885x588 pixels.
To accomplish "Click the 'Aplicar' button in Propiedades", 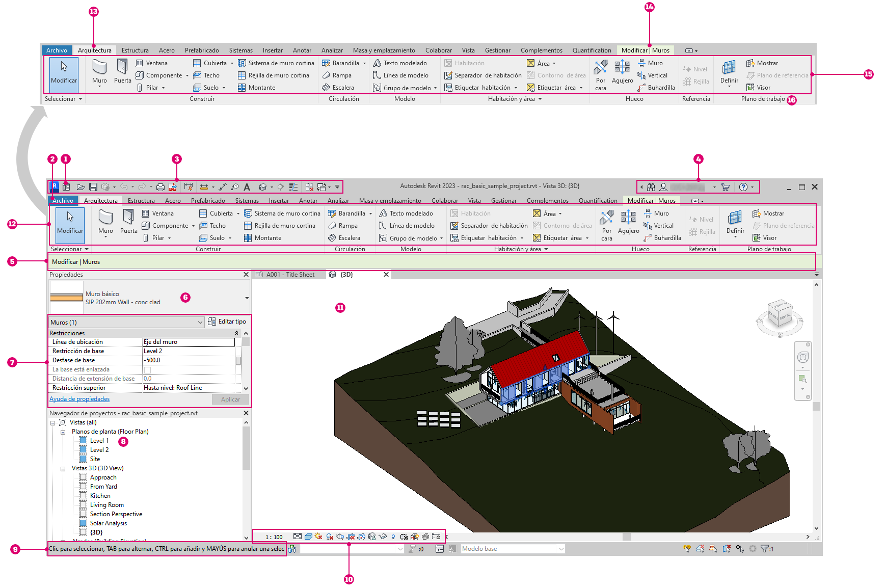I will [230, 399].
